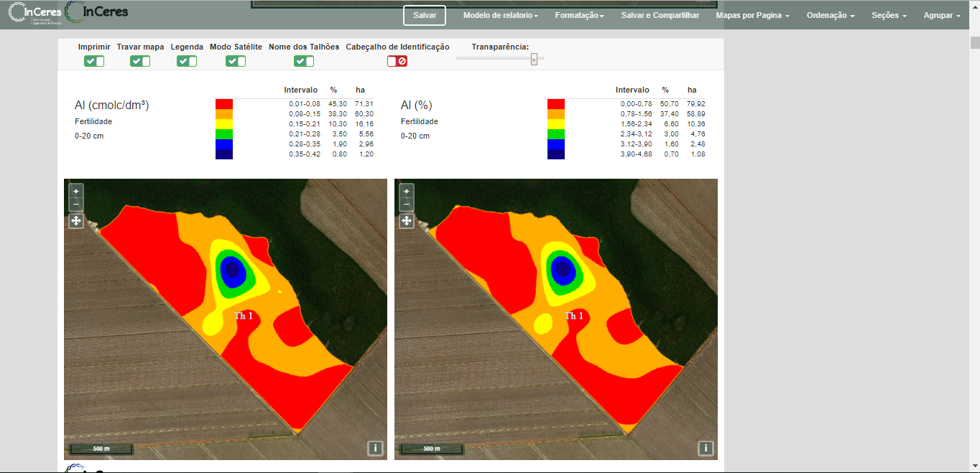Click the 0,01-0,08 interval row
The height and width of the screenshot is (473, 980).
click(x=295, y=104)
